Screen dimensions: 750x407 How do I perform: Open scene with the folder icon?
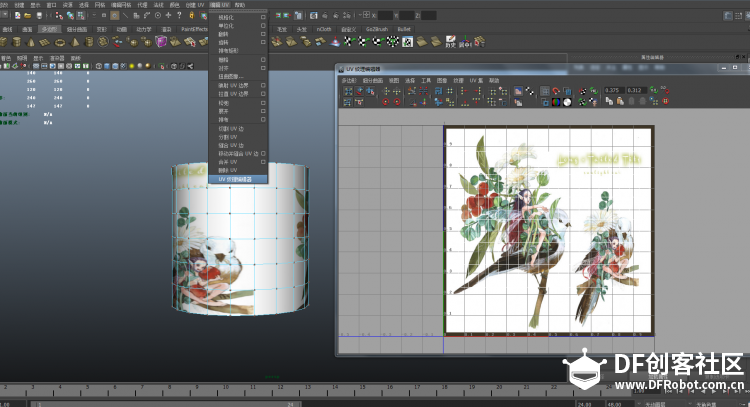click(x=28, y=16)
